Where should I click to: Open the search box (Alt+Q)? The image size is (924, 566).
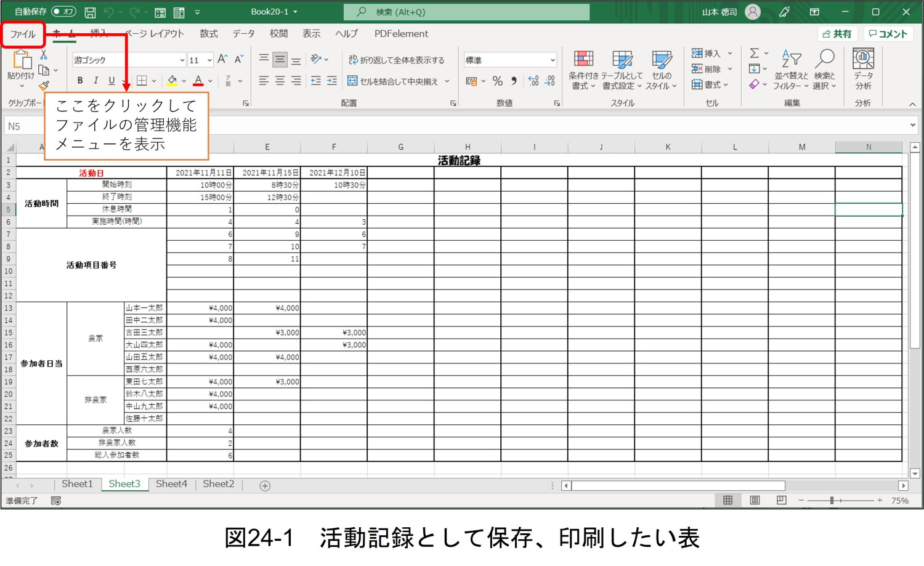point(466,12)
